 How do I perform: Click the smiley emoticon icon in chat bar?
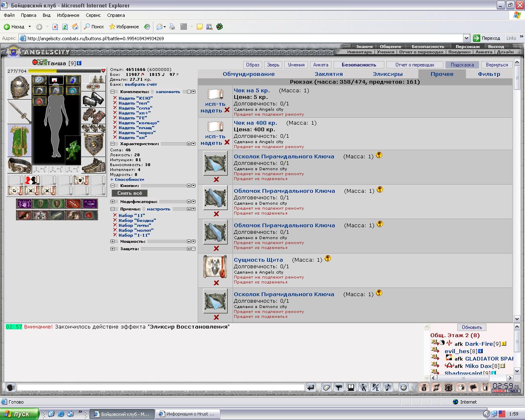tap(403, 387)
